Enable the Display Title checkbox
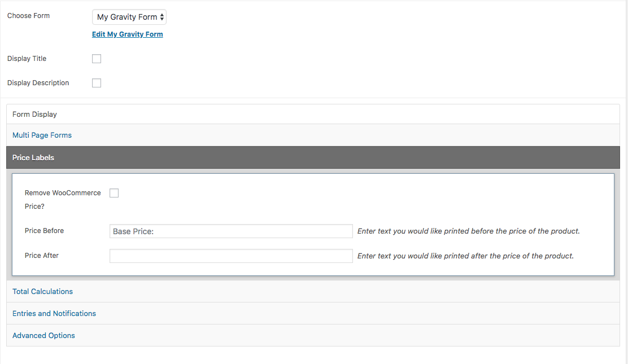Image resolution: width=628 pixels, height=364 pixels. [96, 58]
